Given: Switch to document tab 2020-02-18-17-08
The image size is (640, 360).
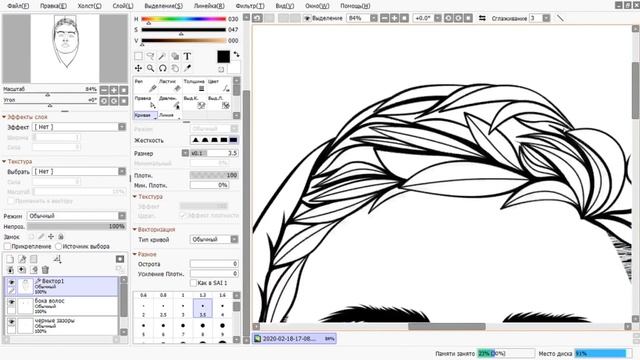Looking at the screenshot, I should coord(294,338).
